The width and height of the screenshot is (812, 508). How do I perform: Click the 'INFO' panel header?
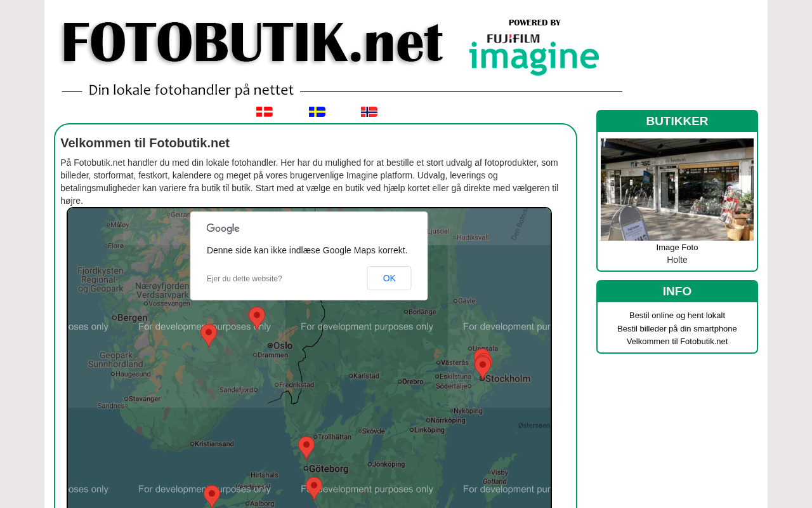click(677, 291)
